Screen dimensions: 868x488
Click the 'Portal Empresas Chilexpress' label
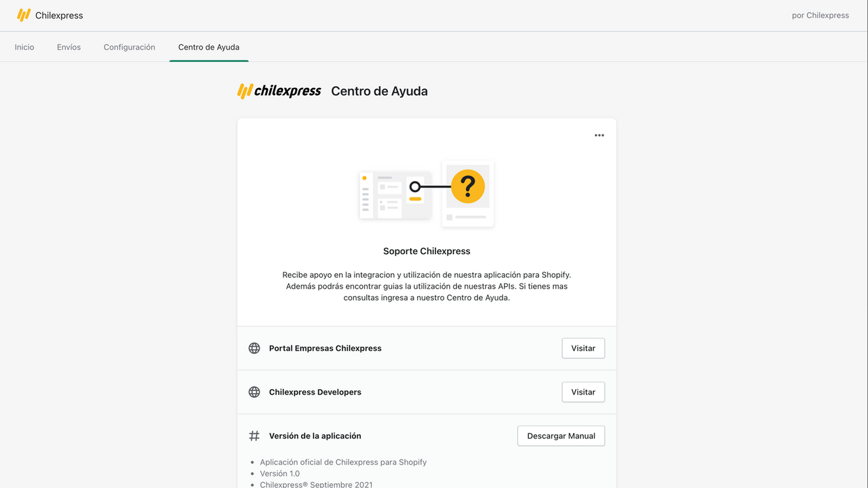(x=325, y=348)
